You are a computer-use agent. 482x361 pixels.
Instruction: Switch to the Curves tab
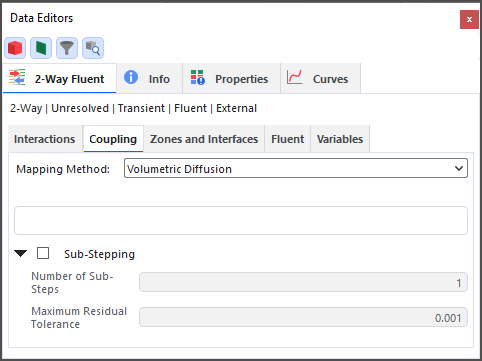click(x=321, y=79)
